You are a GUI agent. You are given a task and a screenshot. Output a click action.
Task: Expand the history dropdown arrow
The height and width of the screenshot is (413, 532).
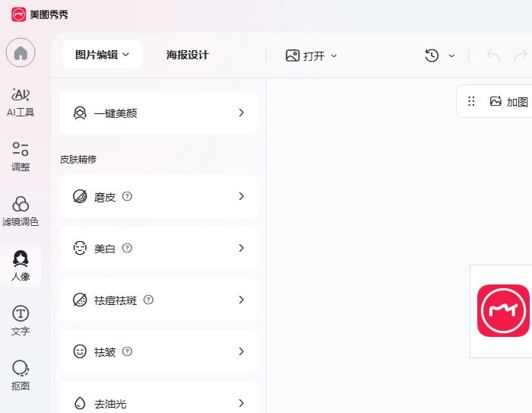click(x=451, y=56)
